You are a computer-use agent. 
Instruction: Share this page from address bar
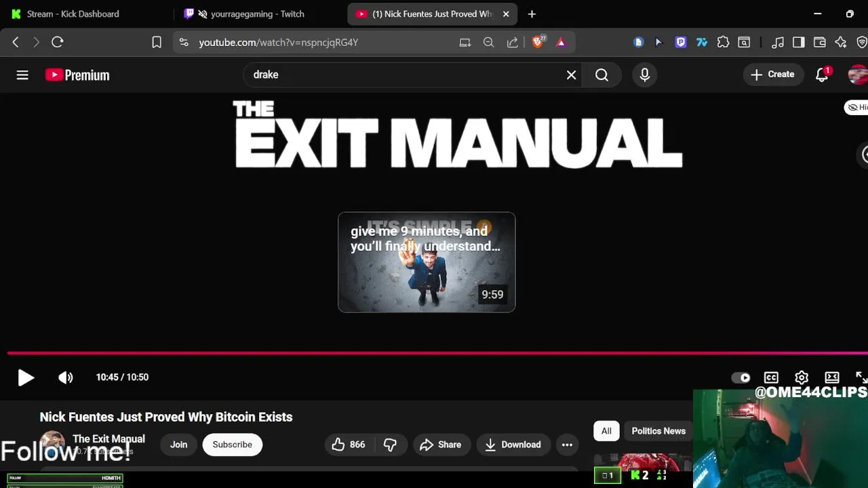pos(513,42)
